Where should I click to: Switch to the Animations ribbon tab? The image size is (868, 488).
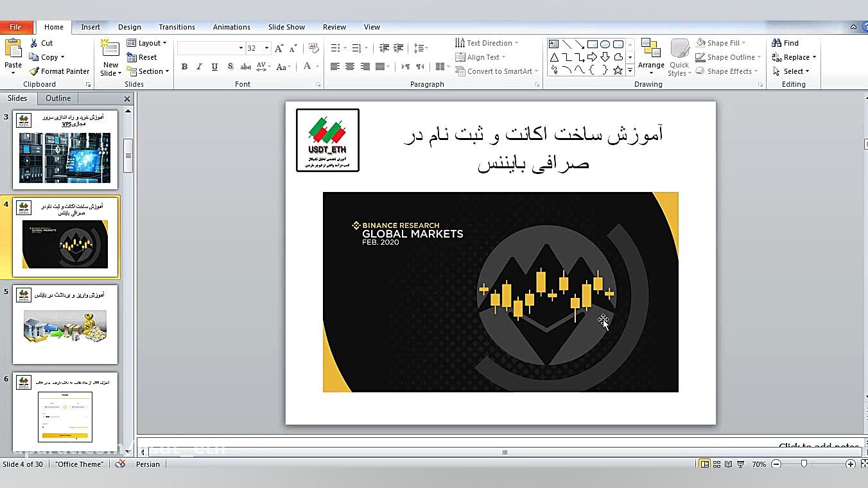pos(232,27)
